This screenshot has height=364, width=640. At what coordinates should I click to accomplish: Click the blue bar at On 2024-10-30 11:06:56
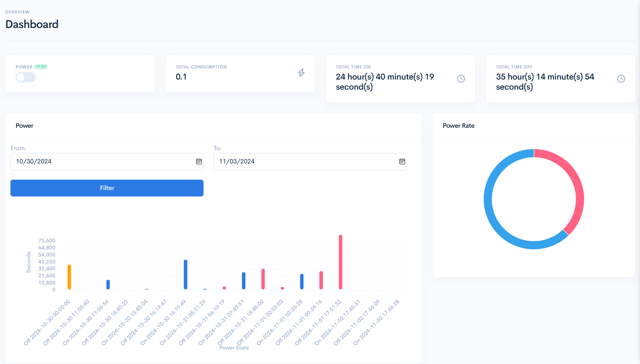point(108,284)
